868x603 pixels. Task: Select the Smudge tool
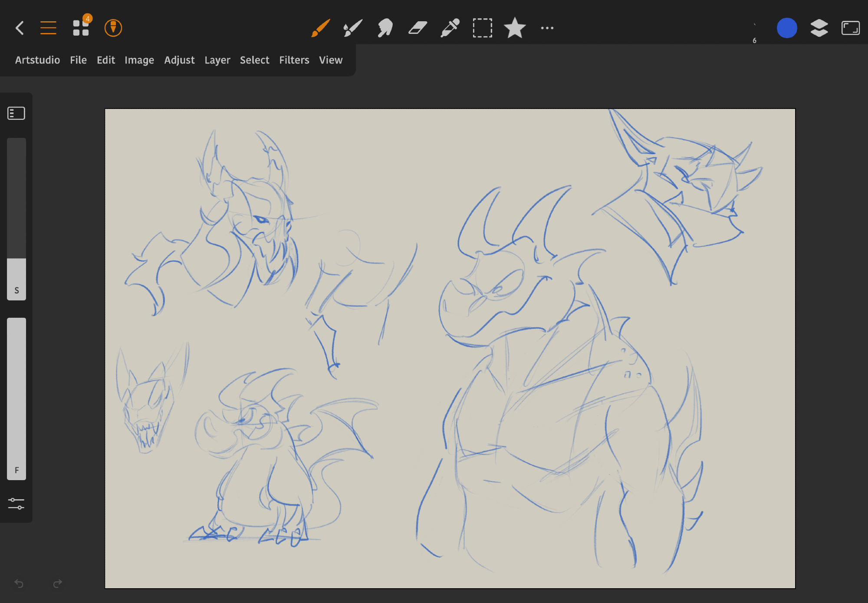[x=385, y=28]
